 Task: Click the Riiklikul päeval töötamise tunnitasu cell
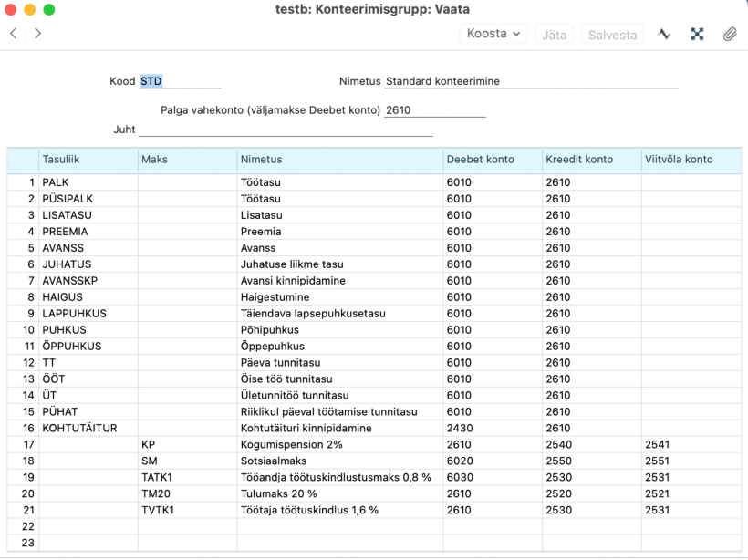point(340,411)
